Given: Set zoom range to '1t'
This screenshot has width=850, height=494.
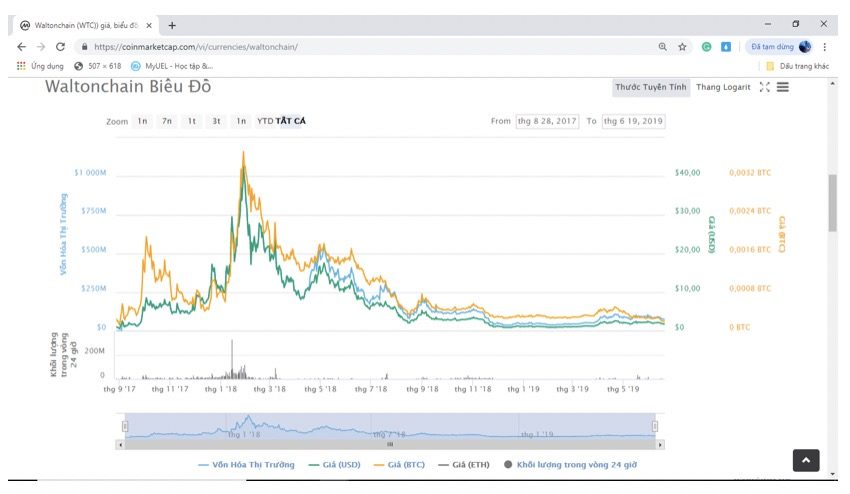Looking at the screenshot, I should pyautogui.click(x=192, y=121).
